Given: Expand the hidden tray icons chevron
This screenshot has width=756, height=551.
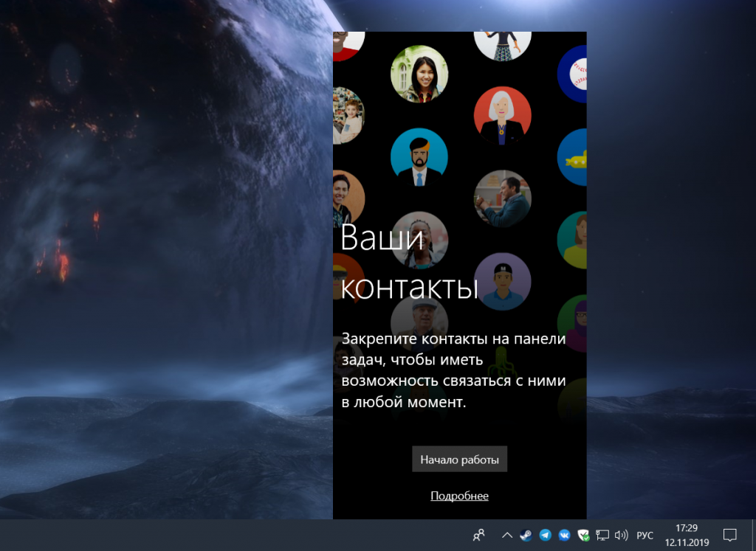Looking at the screenshot, I should tap(506, 535).
